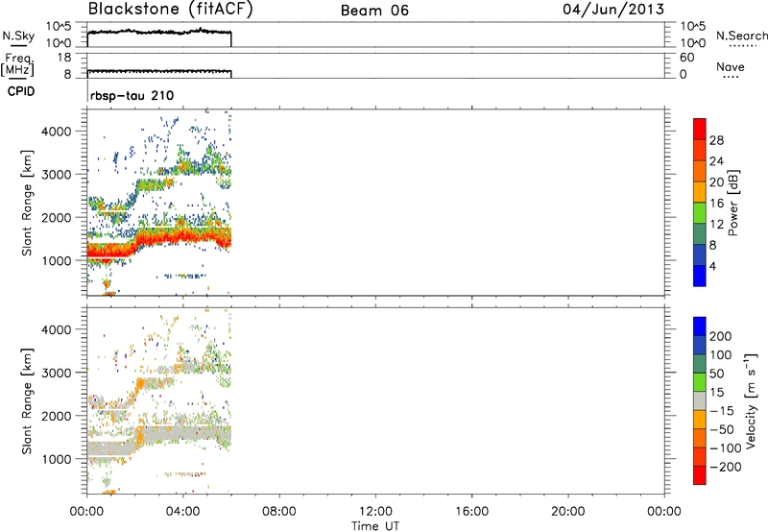
Task: Click the rbsp-tau 210 text
Action: pos(132,95)
